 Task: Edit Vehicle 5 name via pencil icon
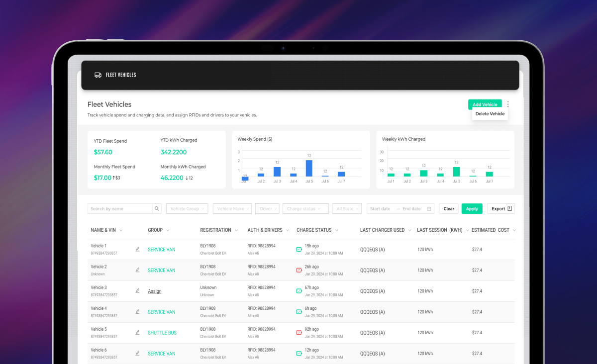(138, 333)
